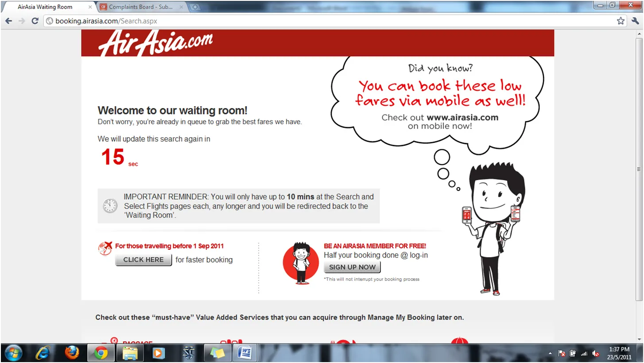
Task: Show hidden system tray icons
Action: click(x=550, y=354)
